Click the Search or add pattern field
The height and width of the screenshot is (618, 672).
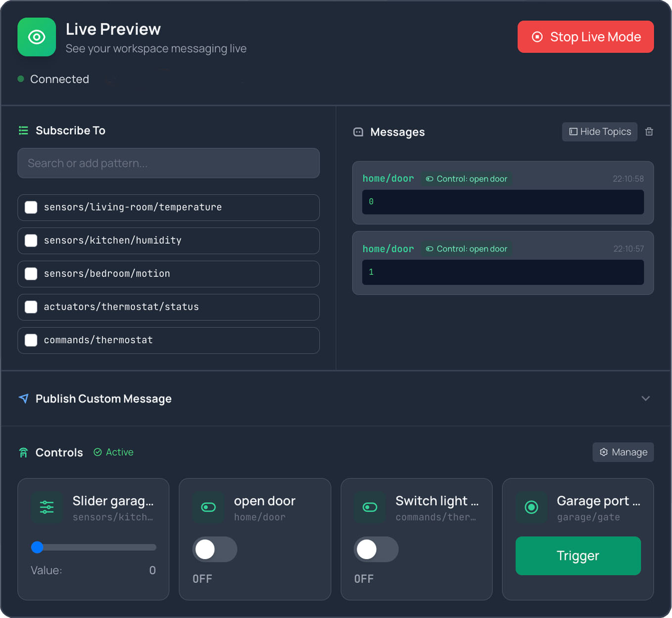[168, 163]
